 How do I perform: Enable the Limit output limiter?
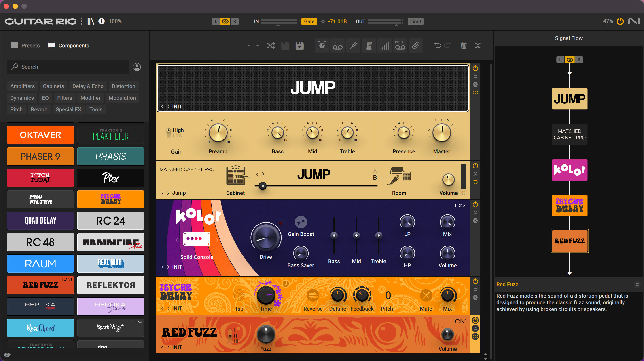[415, 21]
